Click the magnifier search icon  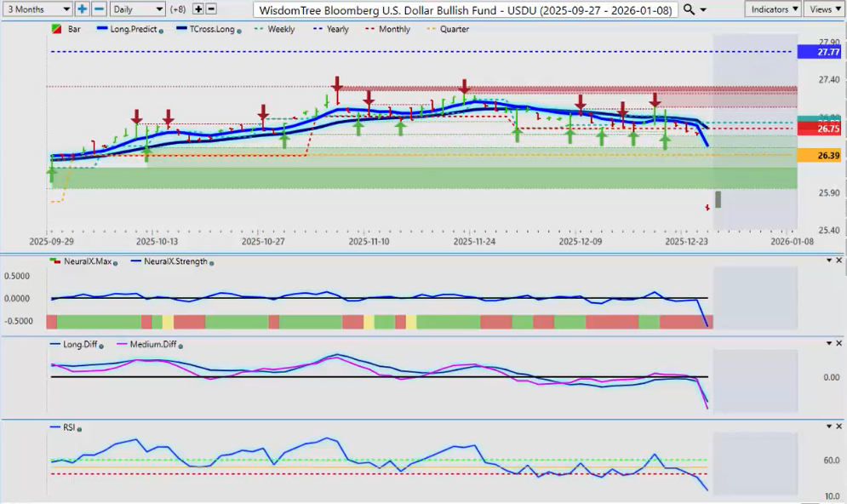690,9
